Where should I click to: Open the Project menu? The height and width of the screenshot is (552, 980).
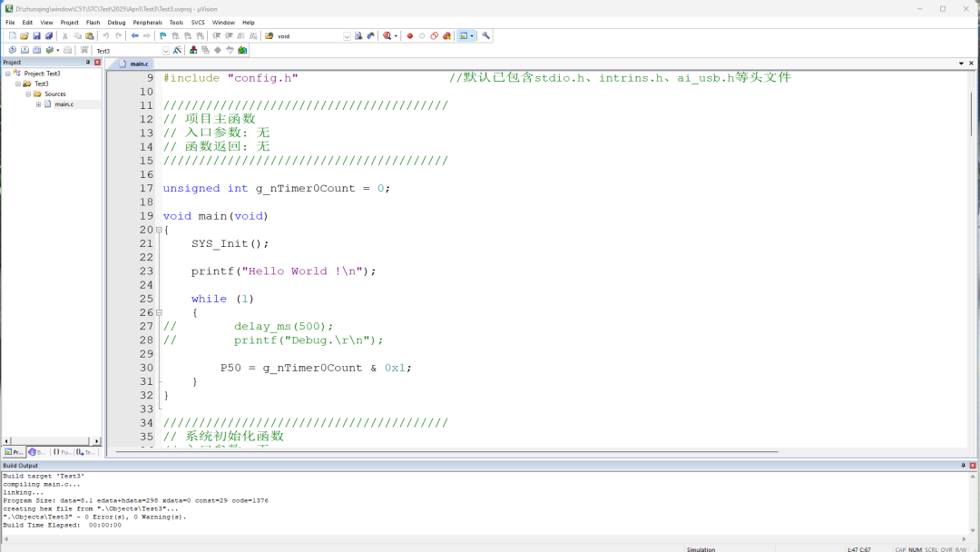[69, 23]
